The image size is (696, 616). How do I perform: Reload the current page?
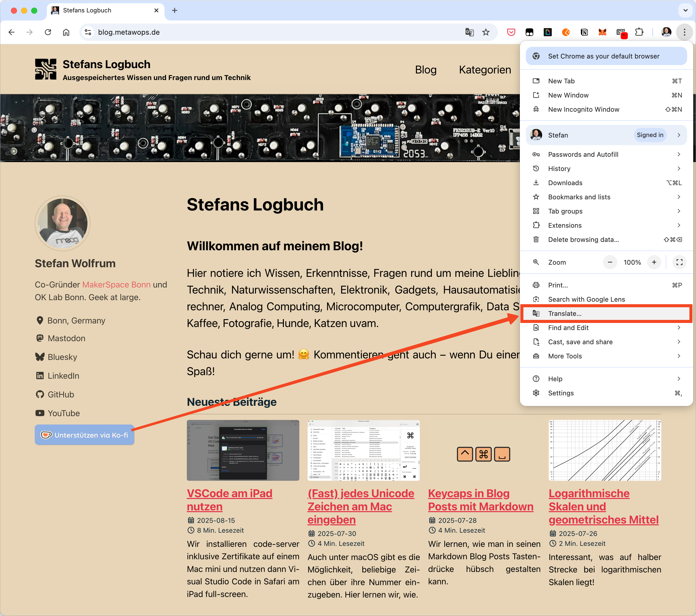click(48, 32)
